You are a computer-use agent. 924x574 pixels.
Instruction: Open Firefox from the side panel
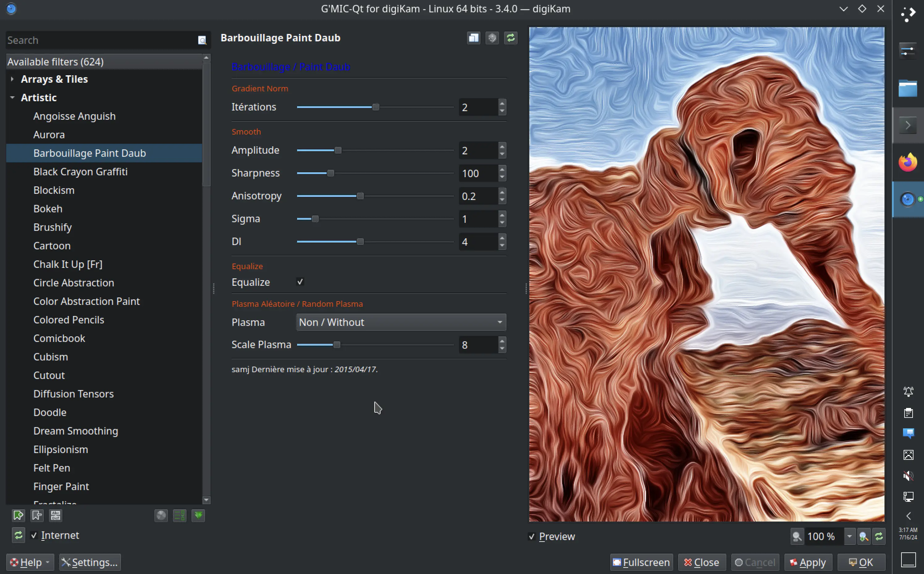pyautogui.click(x=907, y=163)
